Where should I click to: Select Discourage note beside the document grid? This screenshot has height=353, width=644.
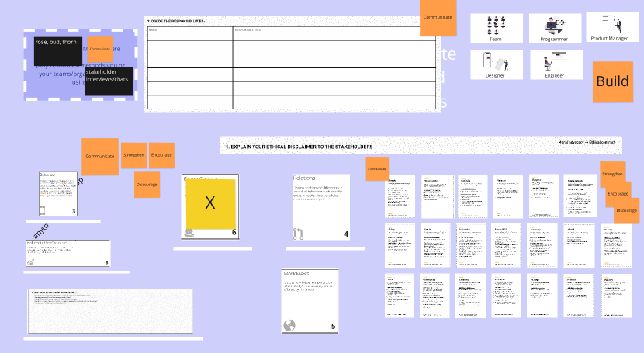point(627,210)
